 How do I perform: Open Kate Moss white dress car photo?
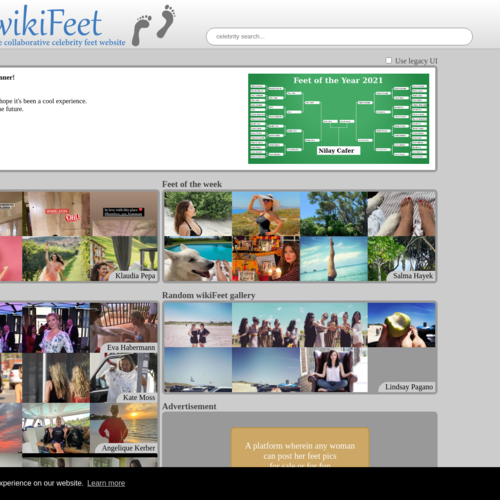pyautogui.click(x=124, y=378)
